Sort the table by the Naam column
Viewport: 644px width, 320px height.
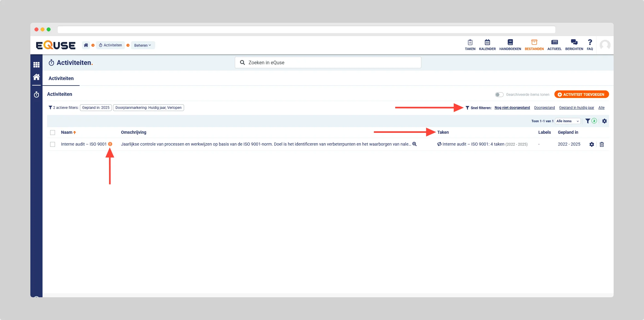67,132
